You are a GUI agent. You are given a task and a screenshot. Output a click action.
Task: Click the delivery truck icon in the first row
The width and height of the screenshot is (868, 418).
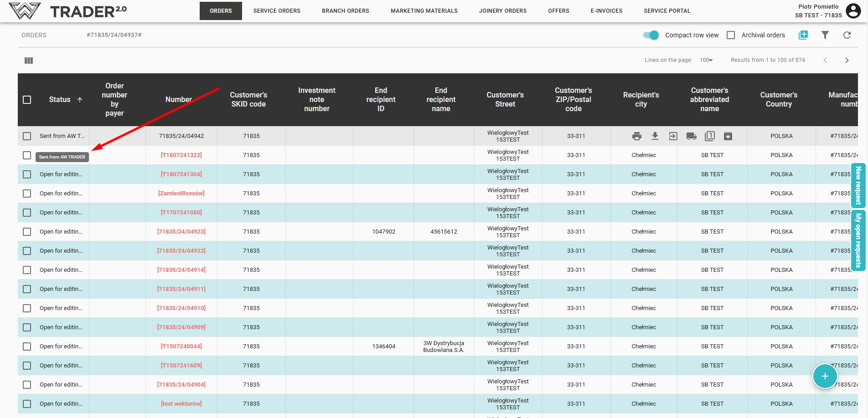692,136
